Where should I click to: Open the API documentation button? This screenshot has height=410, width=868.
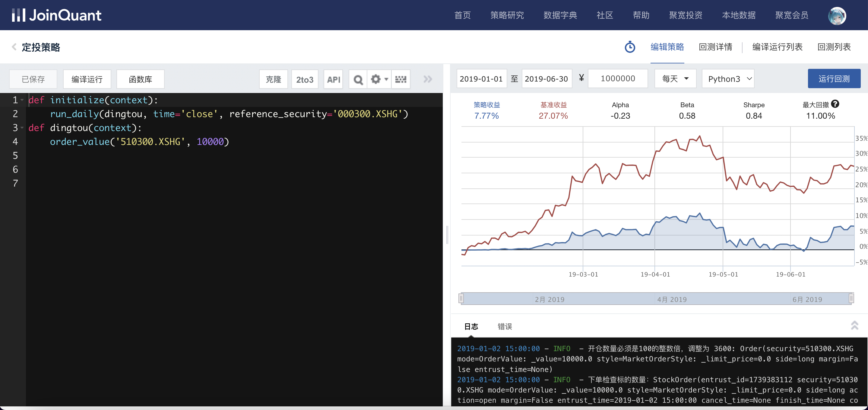click(x=333, y=79)
